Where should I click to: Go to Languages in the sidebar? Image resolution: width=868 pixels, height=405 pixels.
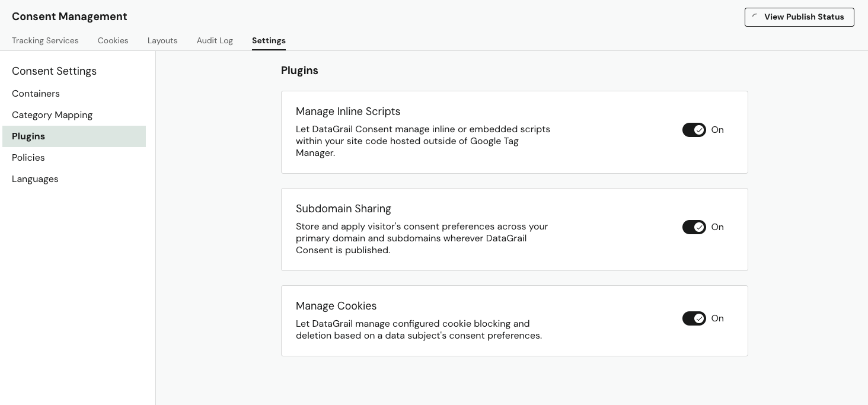click(x=35, y=179)
